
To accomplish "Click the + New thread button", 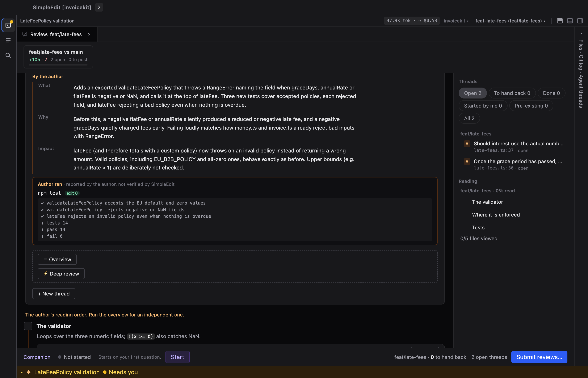I will [54, 294].
